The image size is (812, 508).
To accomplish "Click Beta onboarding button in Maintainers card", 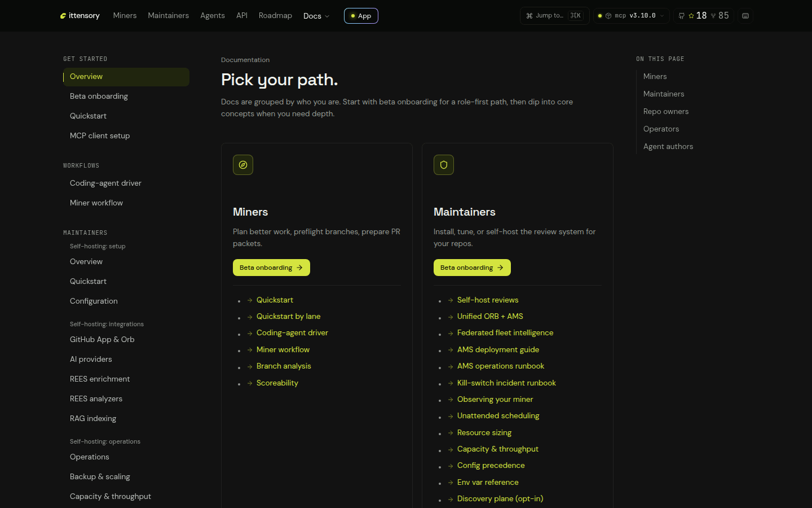I will coord(472,268).
